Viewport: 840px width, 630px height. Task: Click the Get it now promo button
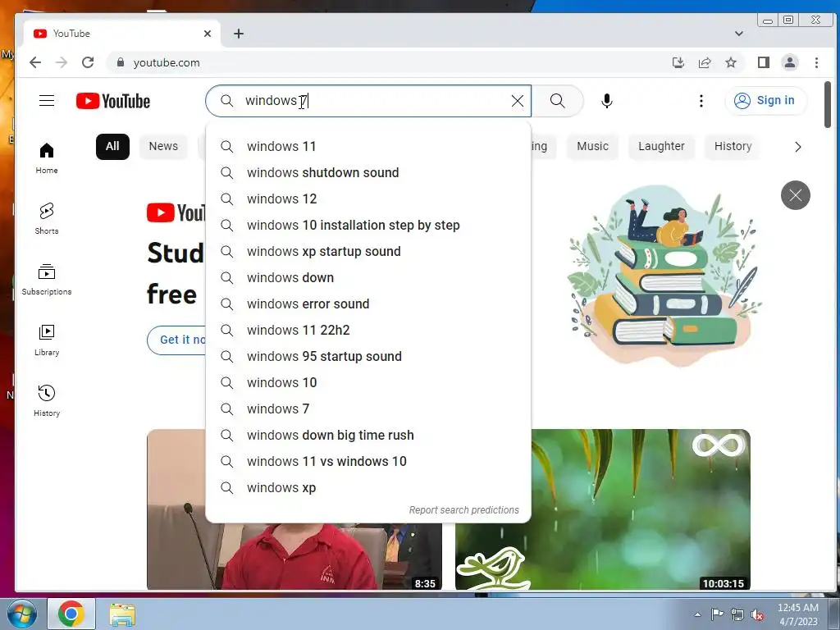tap(177, 340)
